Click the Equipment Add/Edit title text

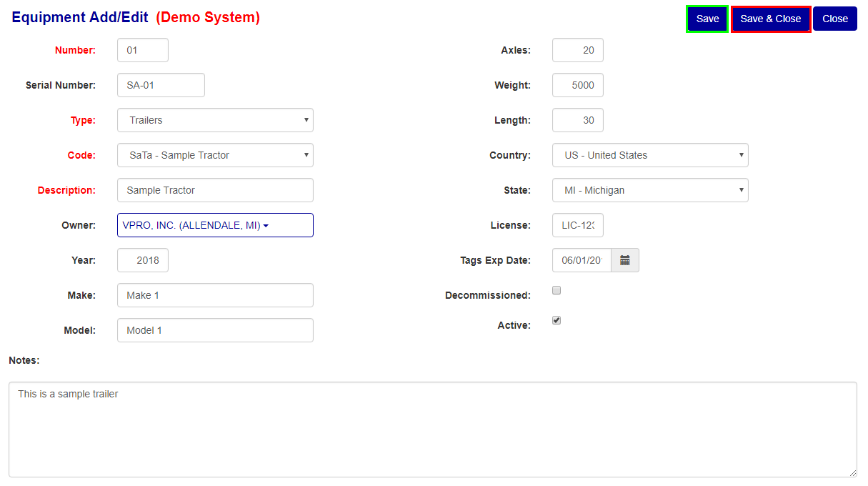[80, 18]
